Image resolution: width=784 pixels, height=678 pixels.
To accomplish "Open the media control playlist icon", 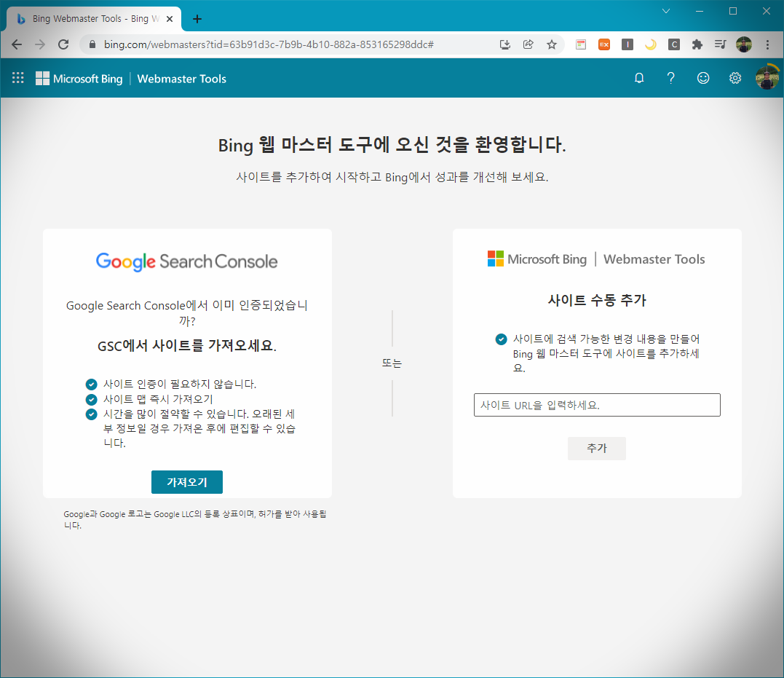I will click(x=720, y=44).
